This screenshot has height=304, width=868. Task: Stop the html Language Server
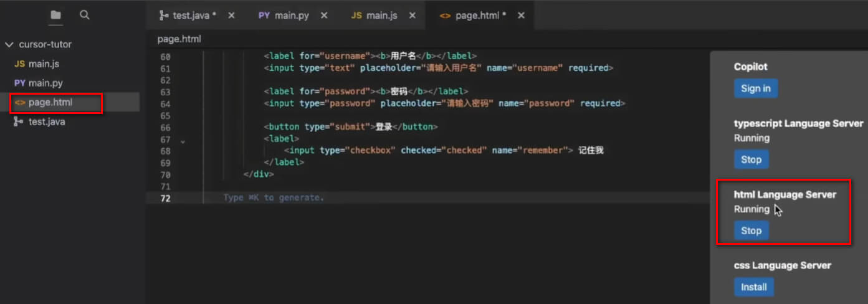(x=751, y=230)
